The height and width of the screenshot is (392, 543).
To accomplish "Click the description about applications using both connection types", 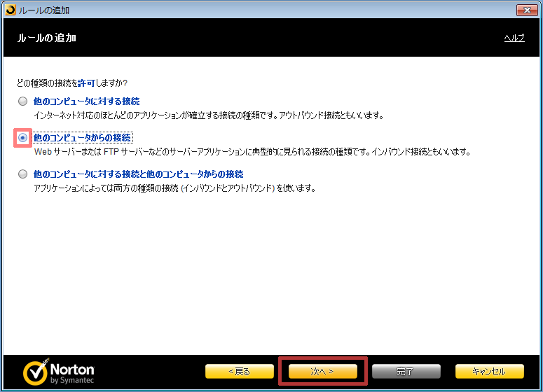I will (x=175, y=188).
